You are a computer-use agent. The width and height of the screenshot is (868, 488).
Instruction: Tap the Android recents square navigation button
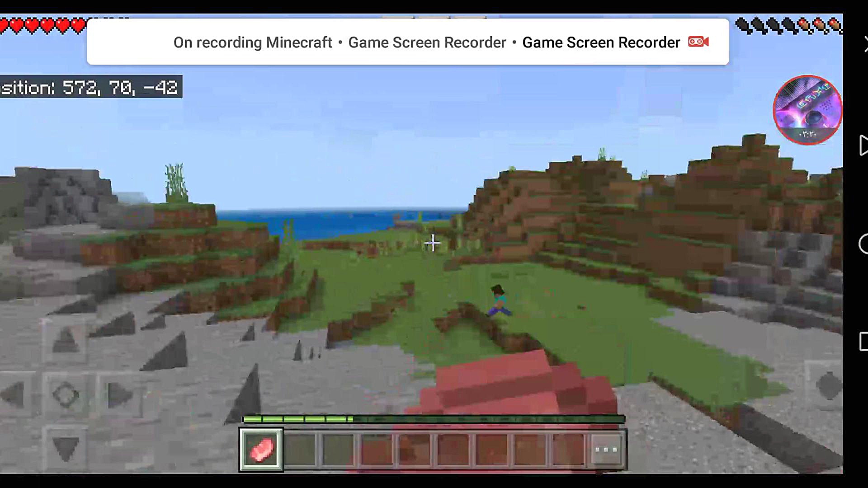coord(863,341)
